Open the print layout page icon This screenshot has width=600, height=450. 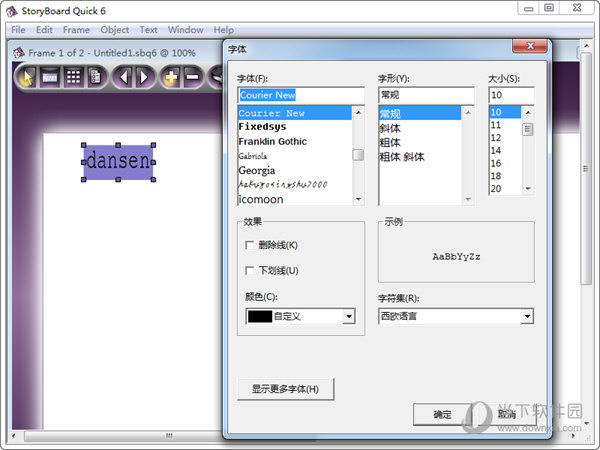[x=95, y=77]
